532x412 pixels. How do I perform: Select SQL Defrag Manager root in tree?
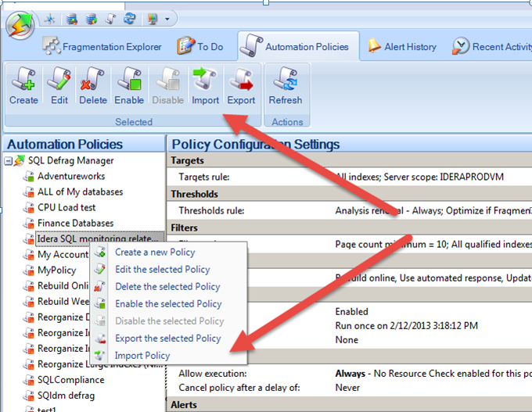pyautogui.click(x=71, y=160)
